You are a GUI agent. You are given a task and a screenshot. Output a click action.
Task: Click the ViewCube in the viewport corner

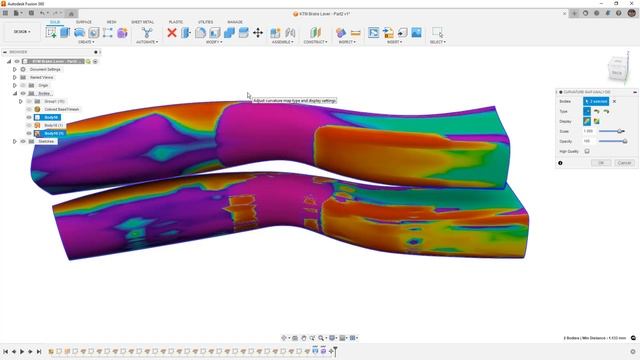(x=617, y=70)
